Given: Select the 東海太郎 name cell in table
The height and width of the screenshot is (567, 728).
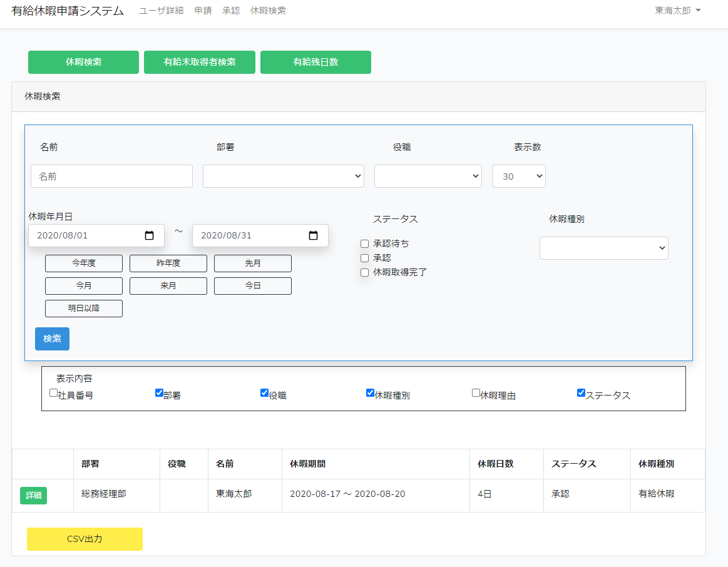Looking at the screenshot, I should pos(245,494).
